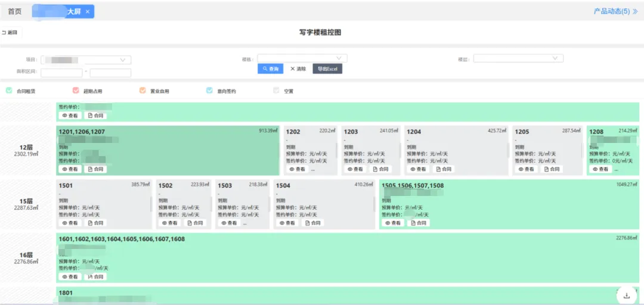This screenshot has width=644, height=305.
Task: Click 查看 eye icon on room 1208
Action: 601,169
